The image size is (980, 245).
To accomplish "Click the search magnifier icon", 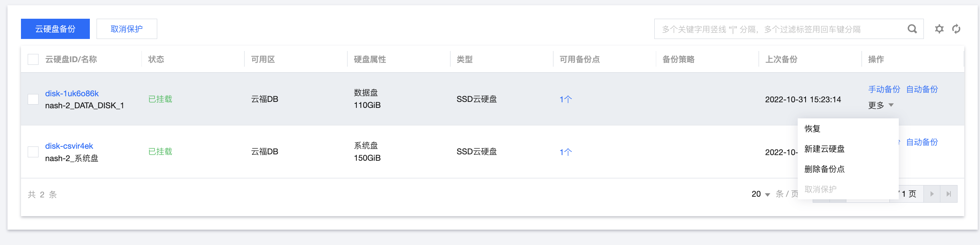I will pyautogui.click(x=912, y=29).
